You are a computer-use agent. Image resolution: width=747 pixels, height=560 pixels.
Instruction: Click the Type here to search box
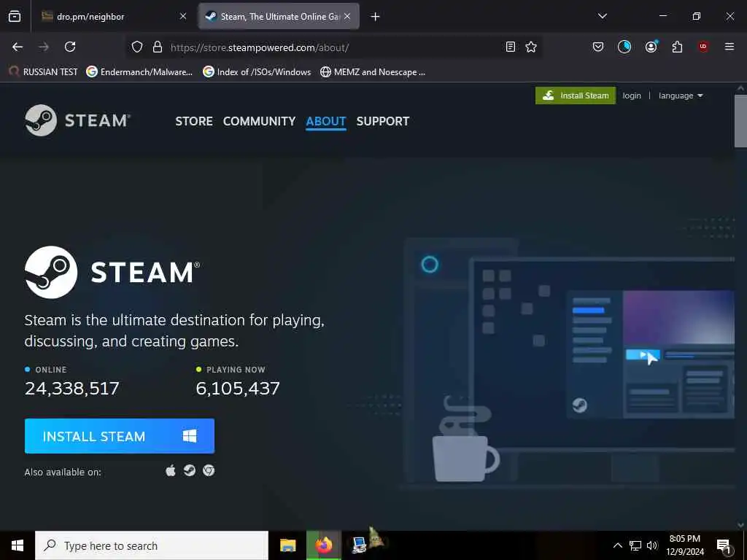(x=152, y=545)
